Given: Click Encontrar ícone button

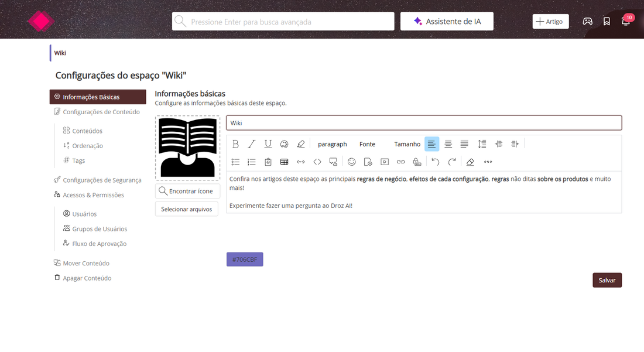Looking at the screenshot, I should (187, 191).
